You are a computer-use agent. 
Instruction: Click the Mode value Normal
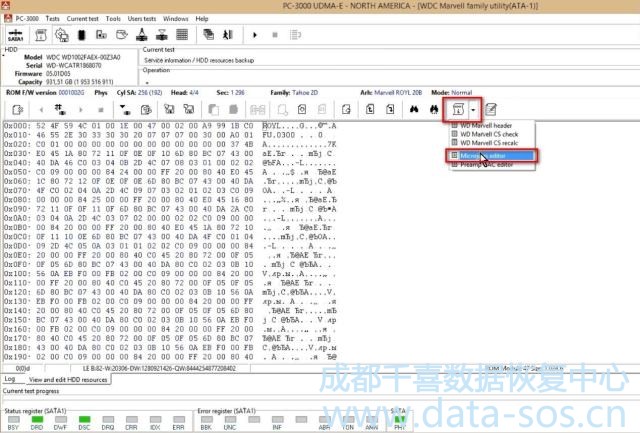pyautogui.click(x=462, y=93)
